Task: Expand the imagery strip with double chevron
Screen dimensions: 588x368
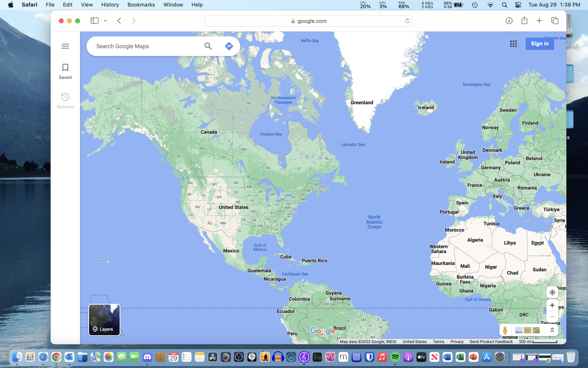Action: click(x=552, y=330)
